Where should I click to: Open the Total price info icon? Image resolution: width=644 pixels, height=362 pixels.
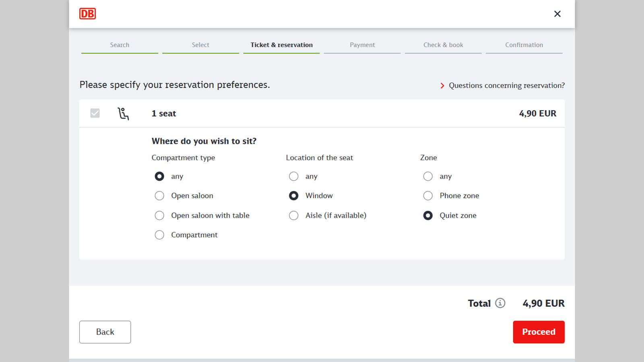pyautogui.click(x=500, y=303)
